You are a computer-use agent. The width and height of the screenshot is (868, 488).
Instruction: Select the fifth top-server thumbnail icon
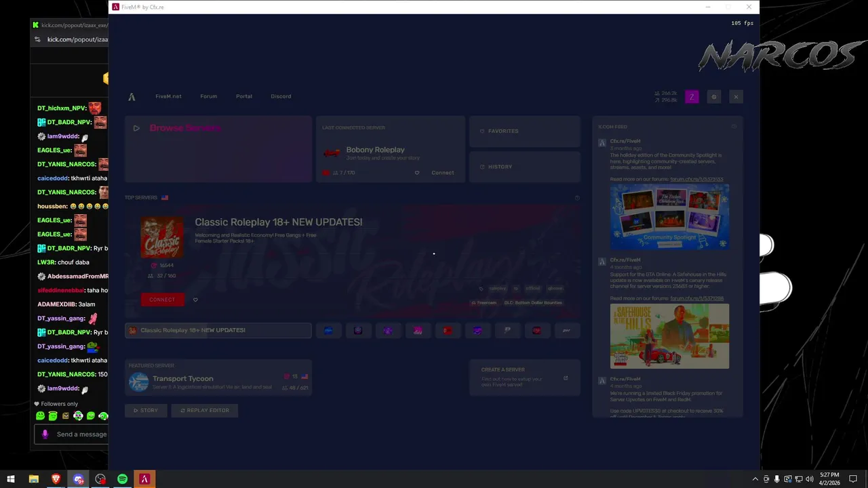[448, 330]
